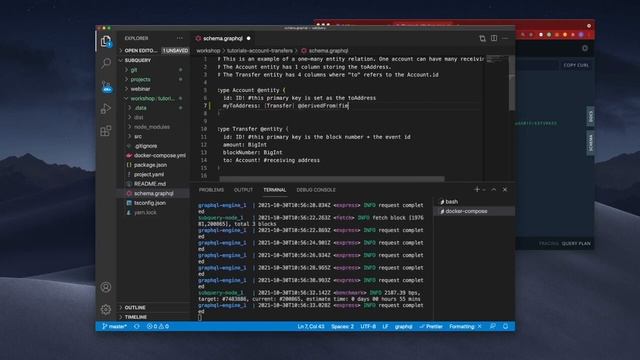
Task: Open the Explorer view in activity bar
Action: click(106, 41)
